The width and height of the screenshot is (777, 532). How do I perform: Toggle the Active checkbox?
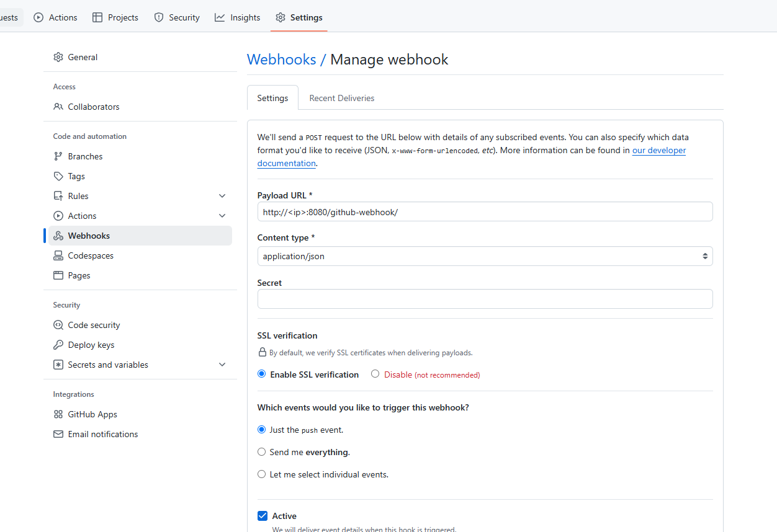tap(263, 516)
